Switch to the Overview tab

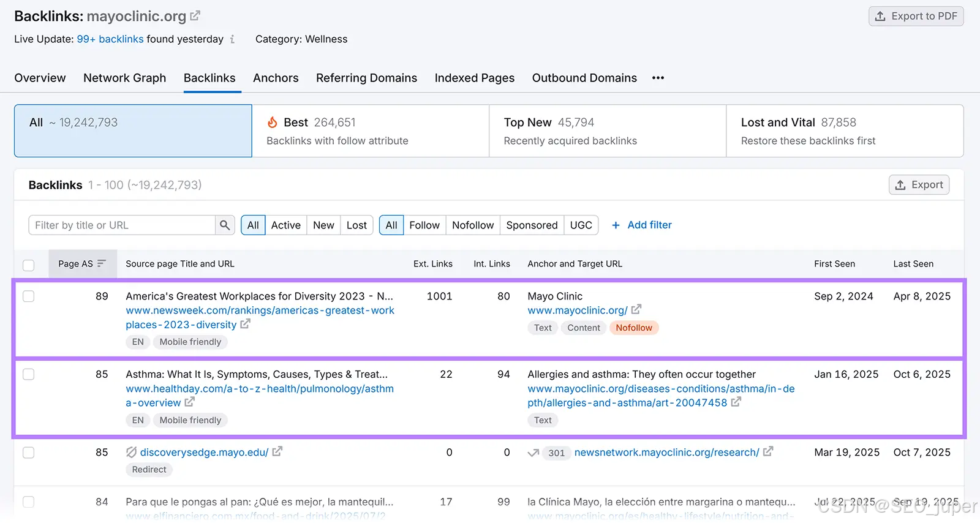tap(40, 78)
